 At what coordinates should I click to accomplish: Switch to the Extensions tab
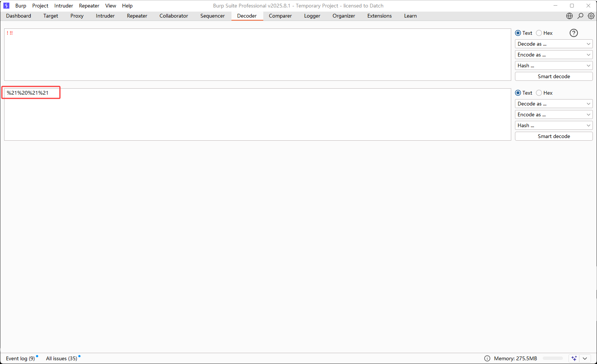379,16
